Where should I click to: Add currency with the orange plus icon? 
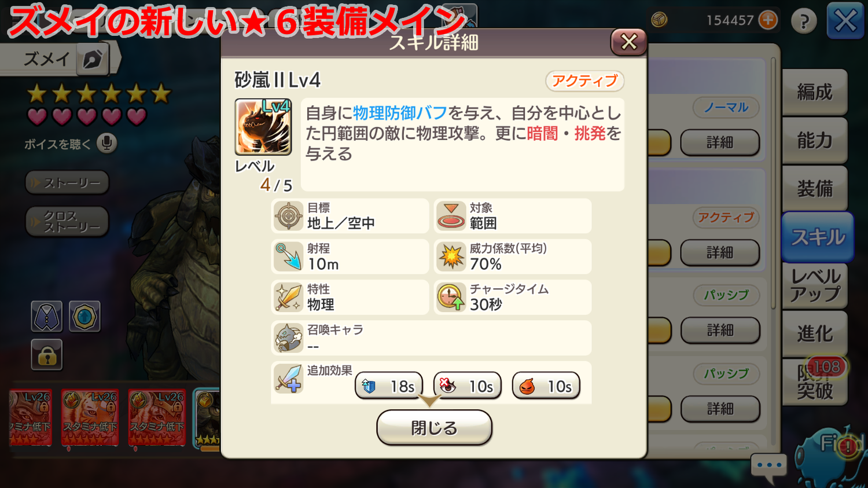pyautogui.click(x=768, y=20)
